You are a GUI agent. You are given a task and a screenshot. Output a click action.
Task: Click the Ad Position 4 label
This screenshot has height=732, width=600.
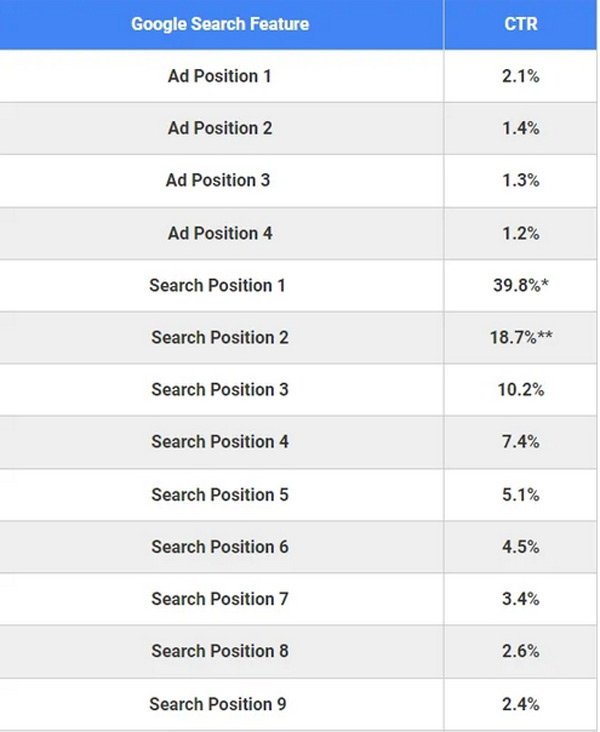(220, 233)
